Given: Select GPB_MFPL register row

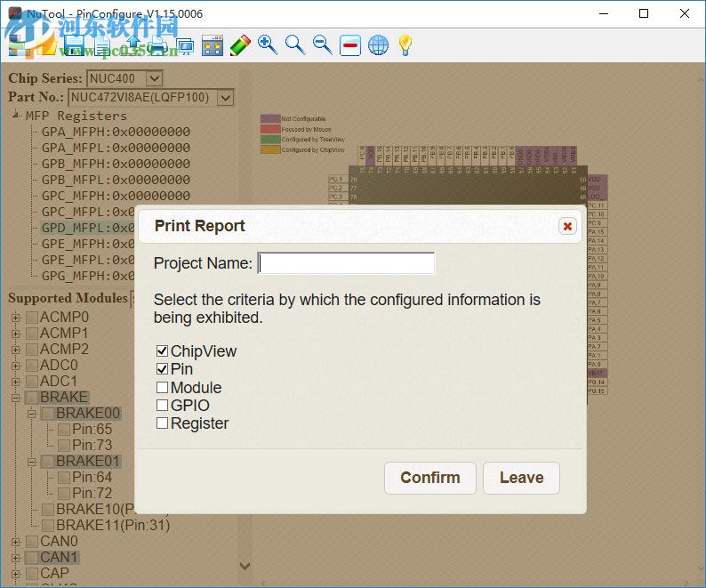Looking at the screenshot, I should (116, 180).
